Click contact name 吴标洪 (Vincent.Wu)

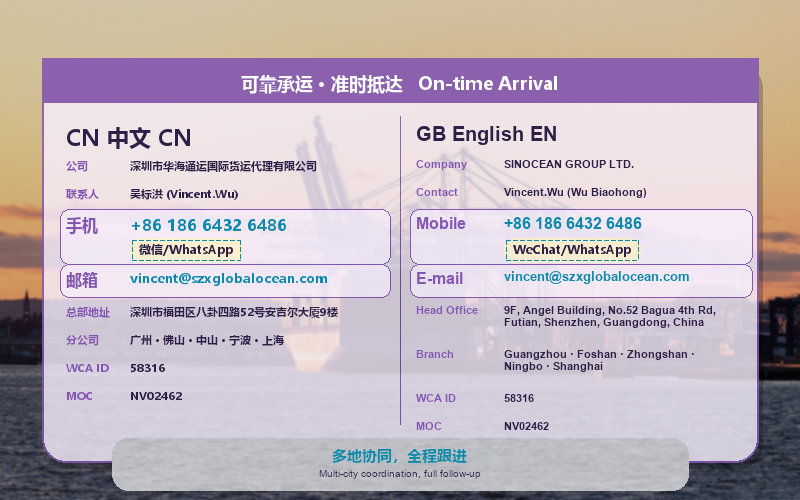(x=184, y=194)
